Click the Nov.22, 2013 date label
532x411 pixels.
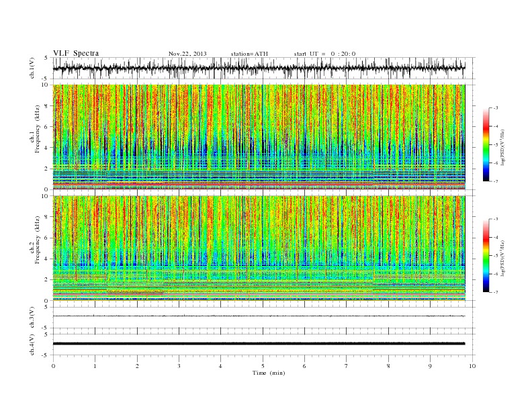187,54
